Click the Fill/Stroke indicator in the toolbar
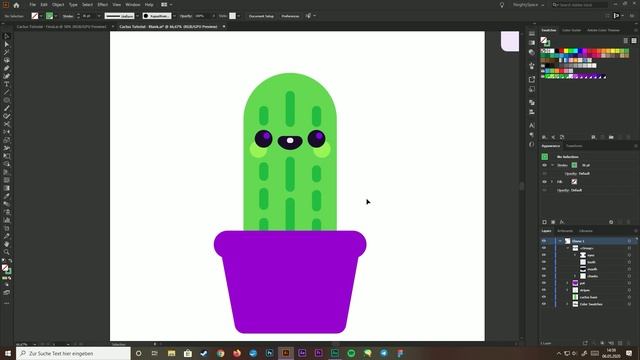 pos(7,269)
